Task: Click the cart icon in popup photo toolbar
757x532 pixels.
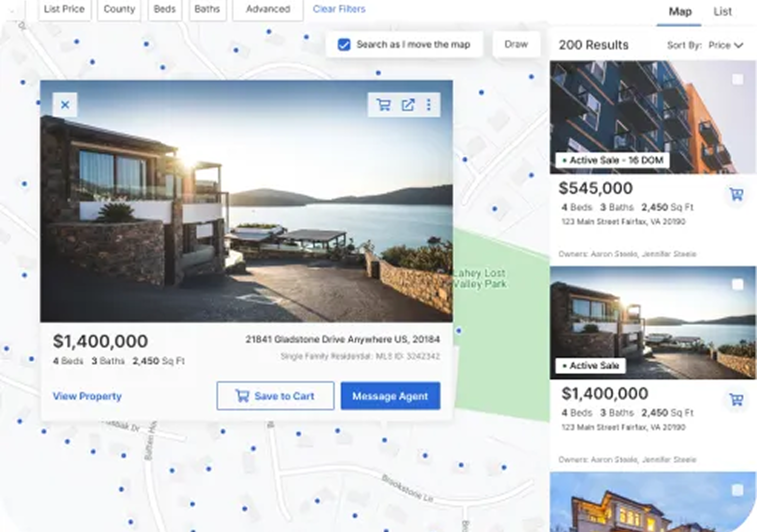Action: tap(384, 105)
